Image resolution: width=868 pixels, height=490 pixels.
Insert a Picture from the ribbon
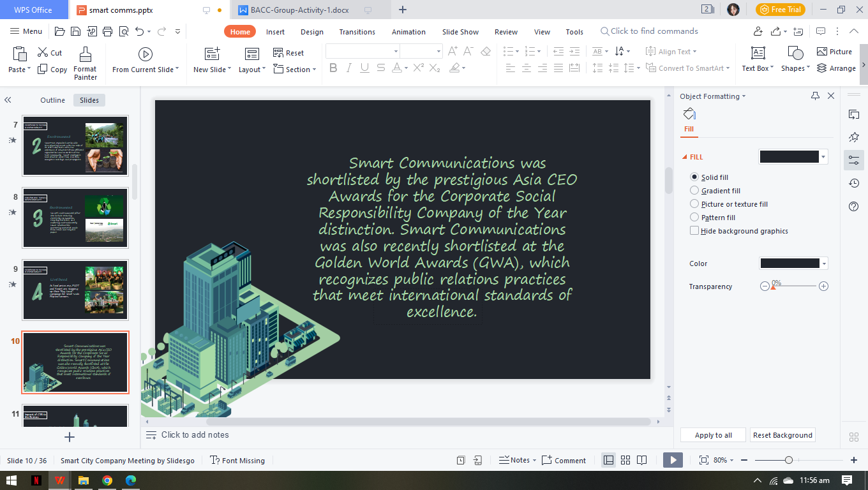[x=834, y=52]
